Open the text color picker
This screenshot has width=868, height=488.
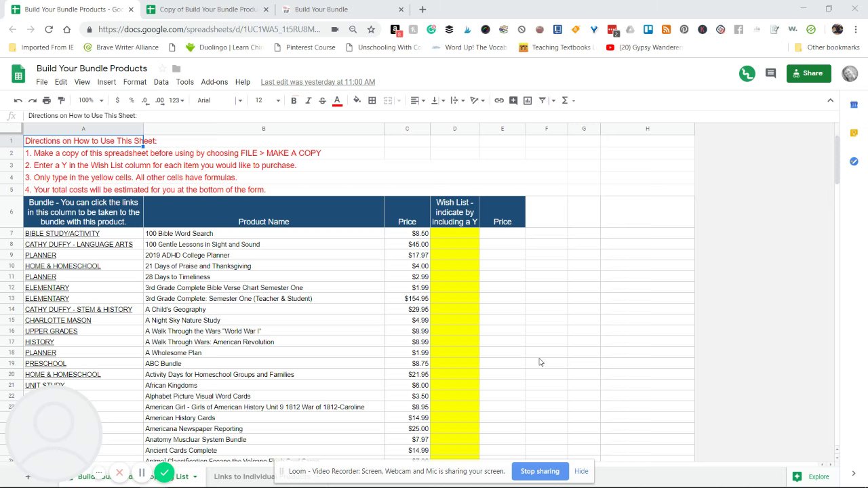click(x=337, y=100)
